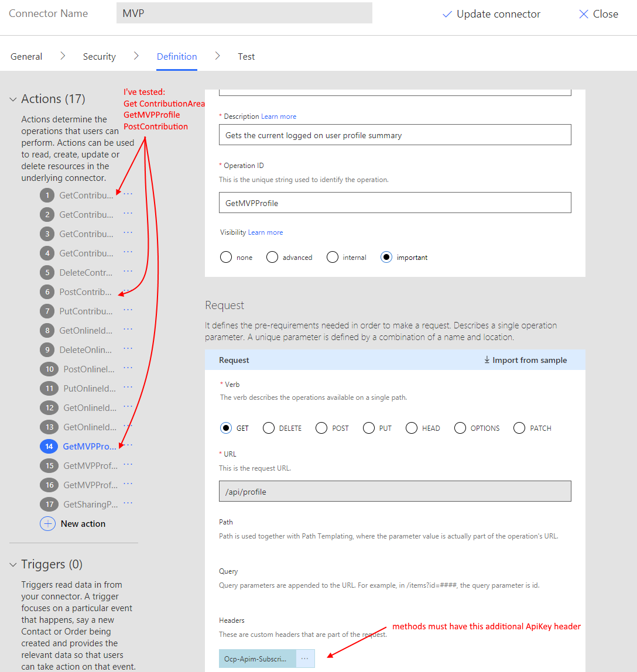Open ellipsis menu for action 8 GetOnlineId
Screen dimensions: 637x672
click(x=128, y=330)
